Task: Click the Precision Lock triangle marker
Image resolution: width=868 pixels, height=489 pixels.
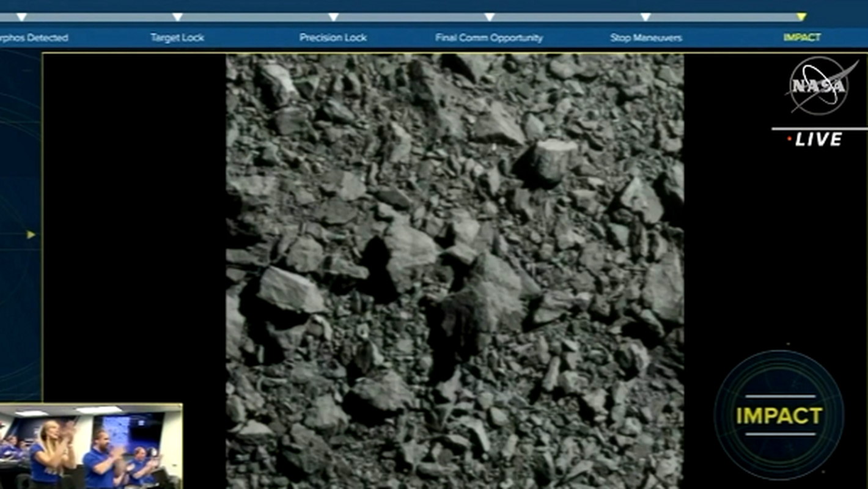Action: click(333, 17)
